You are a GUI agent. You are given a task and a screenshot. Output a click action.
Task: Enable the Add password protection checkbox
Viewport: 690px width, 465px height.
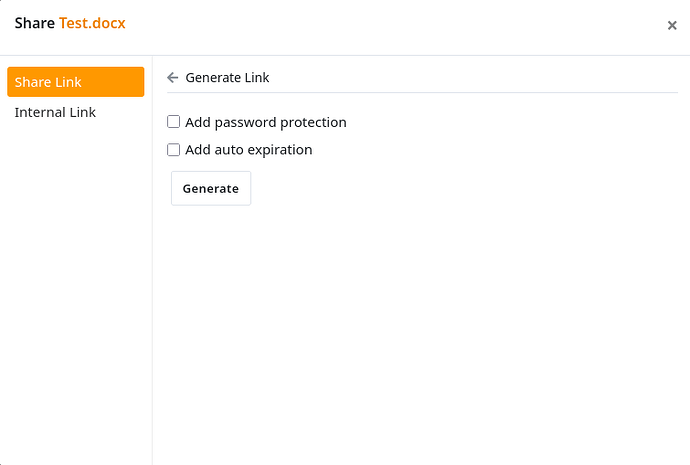(x=174, y=122)
